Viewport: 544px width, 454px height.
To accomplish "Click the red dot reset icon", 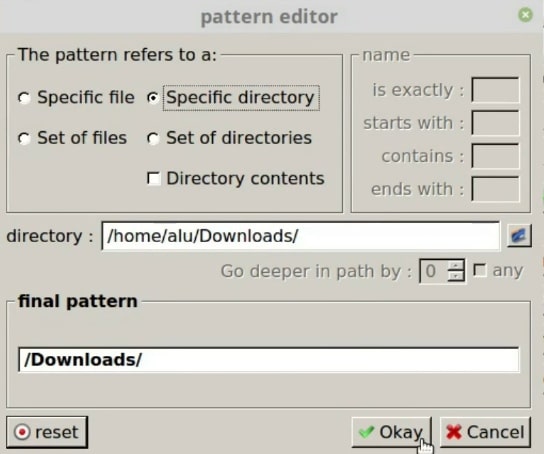I will [22, 432].
